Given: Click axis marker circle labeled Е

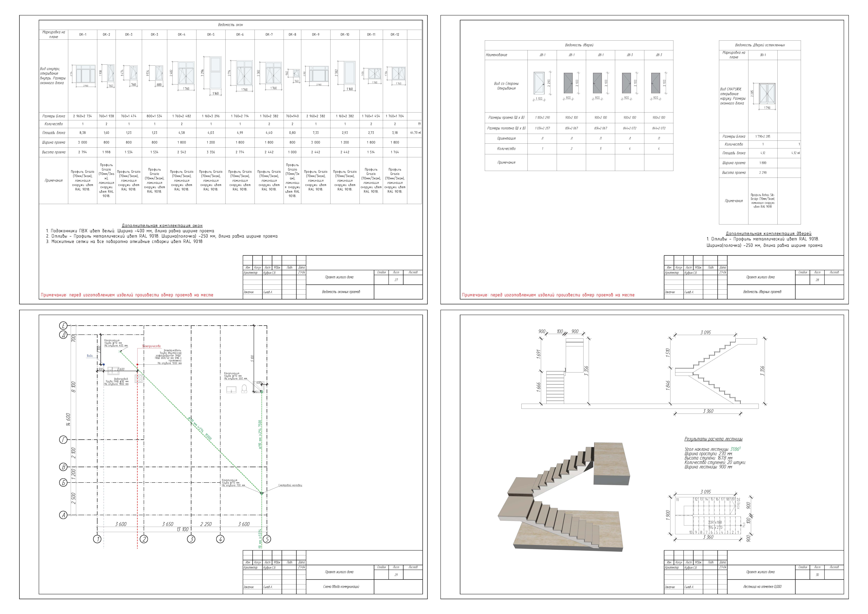Looking at the screenshot, I should click(64, 326).
